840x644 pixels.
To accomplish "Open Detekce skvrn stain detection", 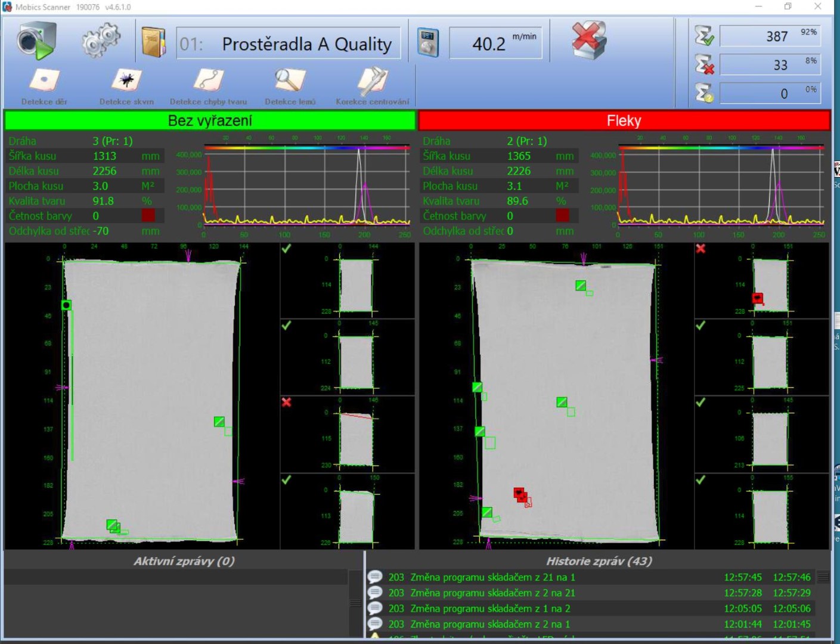I will point(126,87).
